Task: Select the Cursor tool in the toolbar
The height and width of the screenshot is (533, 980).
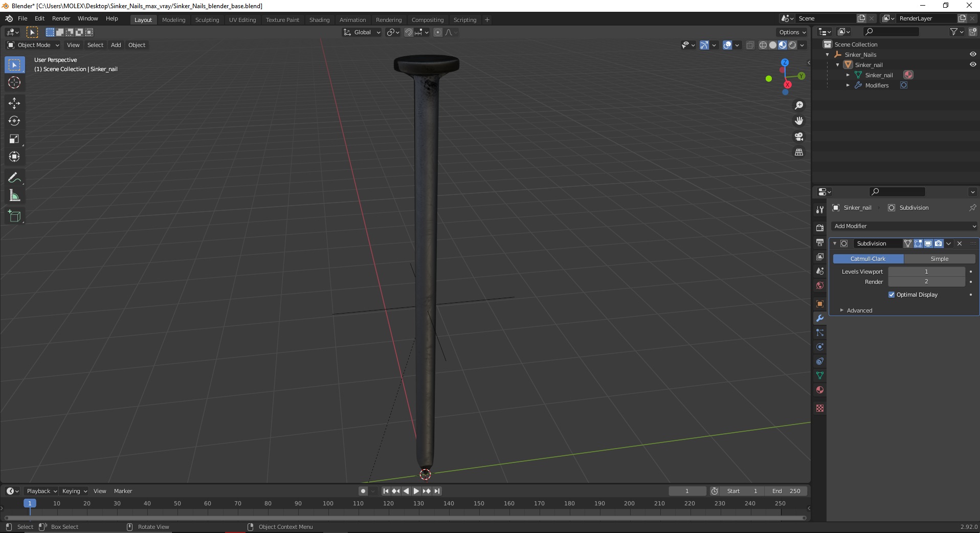Action: point(14,82)
